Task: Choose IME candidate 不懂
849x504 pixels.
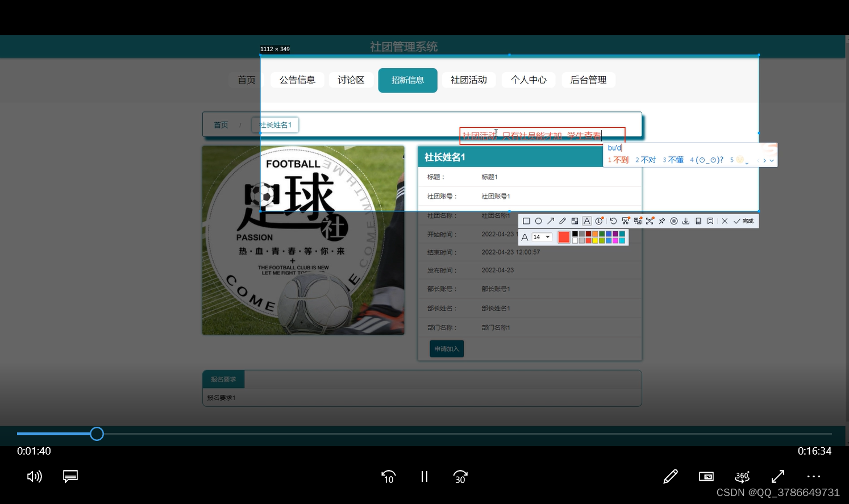Action: (x=673, y=160)
